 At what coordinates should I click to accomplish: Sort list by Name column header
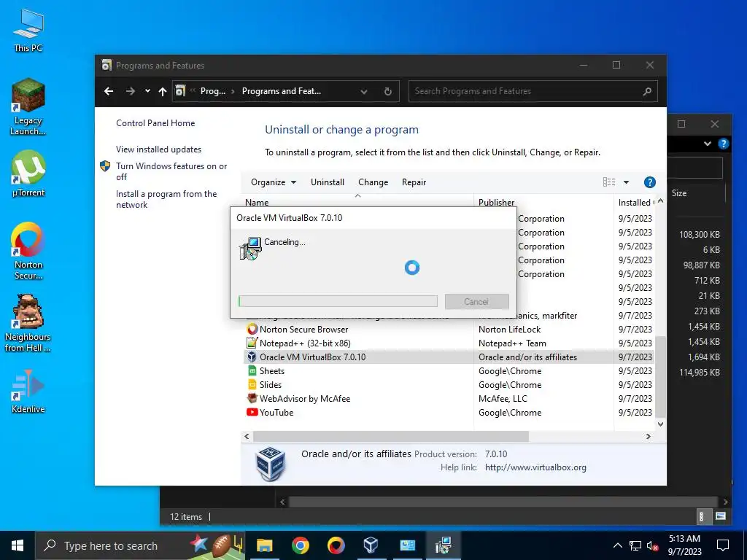(x=357, y=202)
